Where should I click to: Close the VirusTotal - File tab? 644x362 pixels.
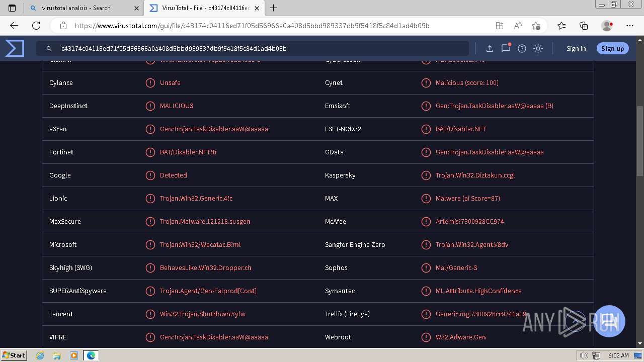tap(257, 8)
